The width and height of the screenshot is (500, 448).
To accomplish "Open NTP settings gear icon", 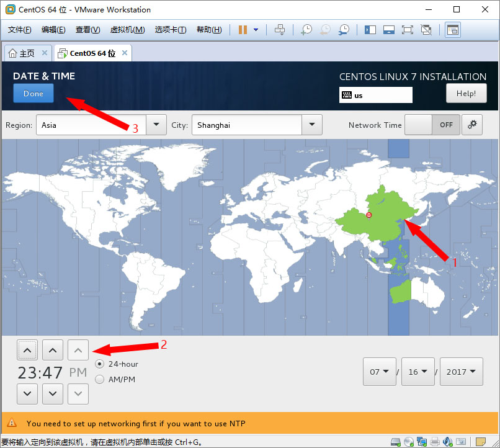I will 473,125.
